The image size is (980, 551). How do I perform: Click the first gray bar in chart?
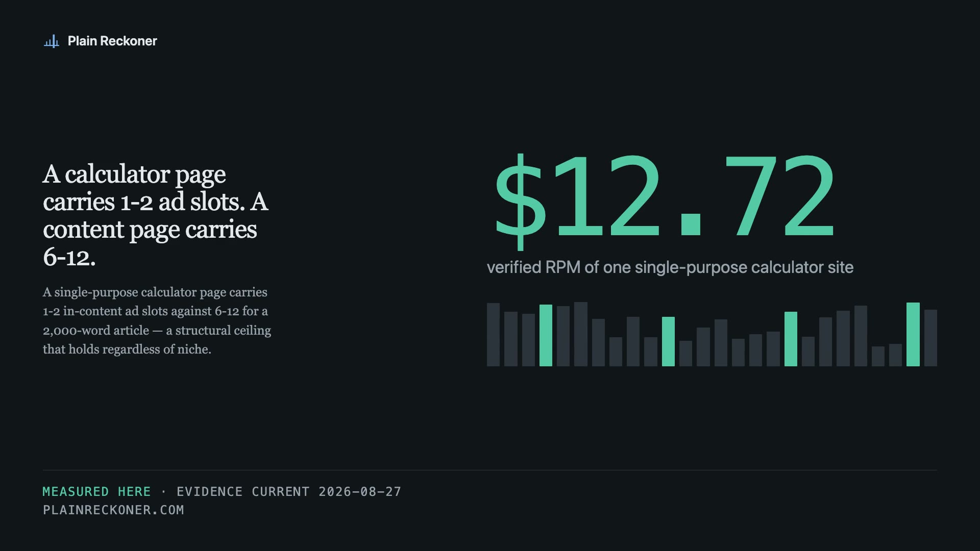point(493,335)
